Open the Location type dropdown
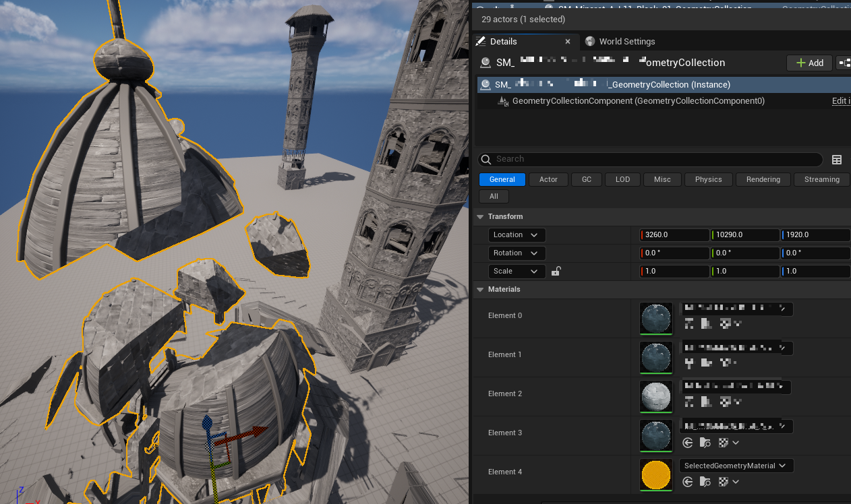Screen dimensions: 851x504 517,234
